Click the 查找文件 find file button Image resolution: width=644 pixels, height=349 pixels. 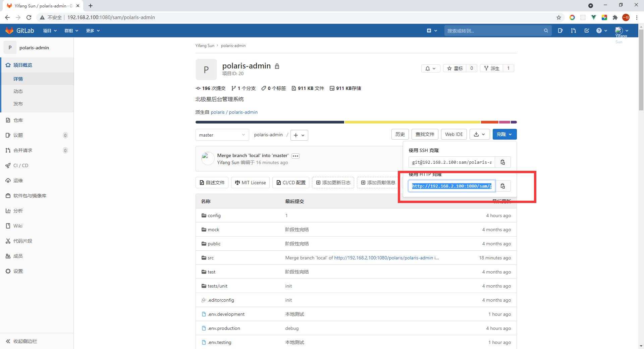click(425, 134)
